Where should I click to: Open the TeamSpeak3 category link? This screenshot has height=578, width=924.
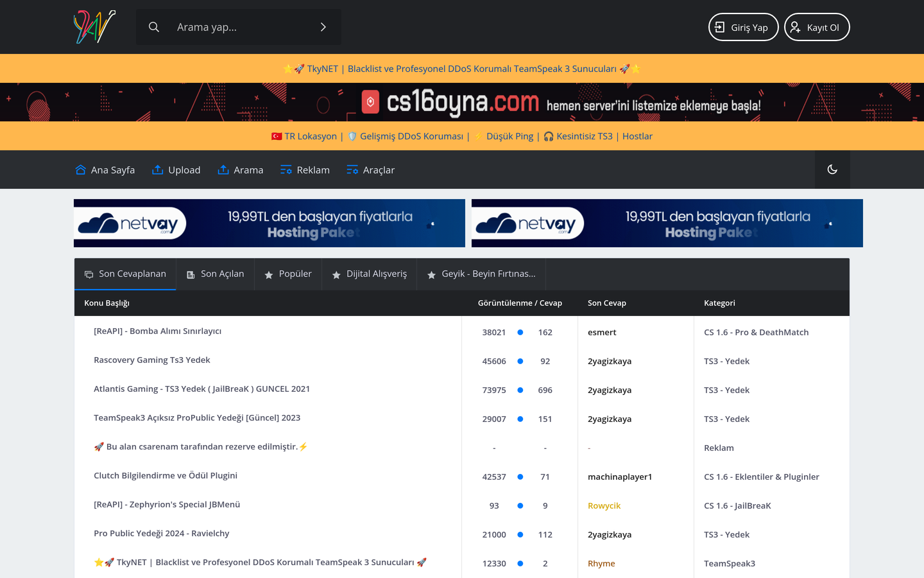click(x=730, y=563)
